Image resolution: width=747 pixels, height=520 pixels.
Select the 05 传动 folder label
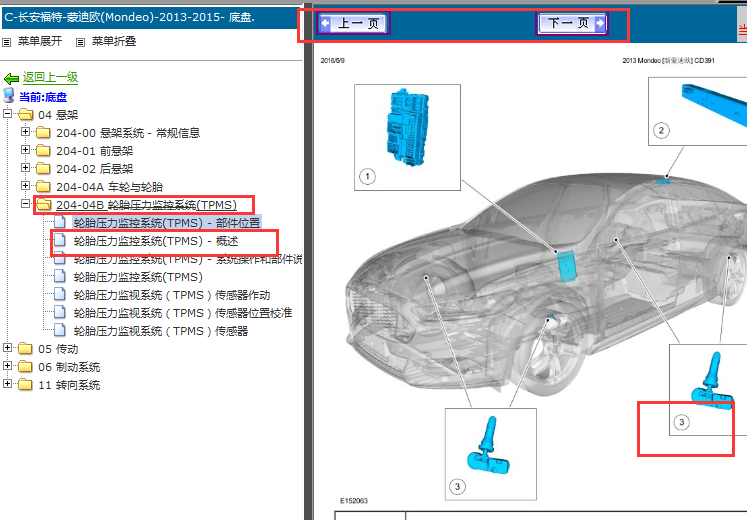58,349
